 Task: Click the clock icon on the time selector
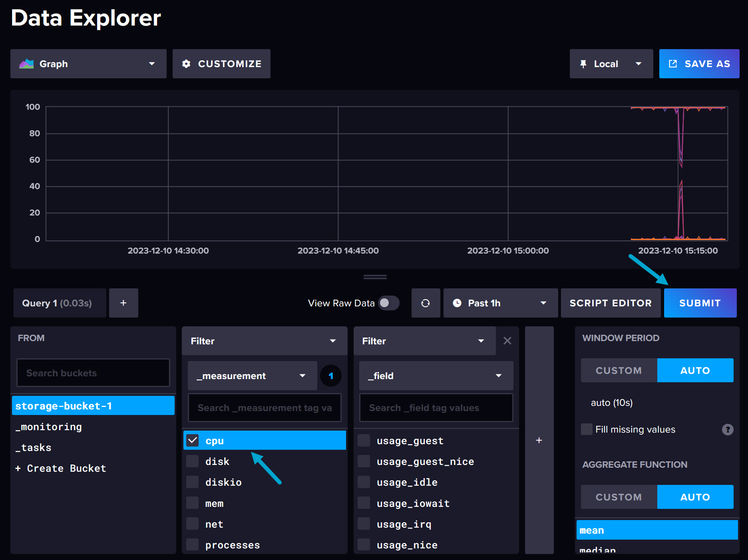pyautogui.click(x=457, y=303)
